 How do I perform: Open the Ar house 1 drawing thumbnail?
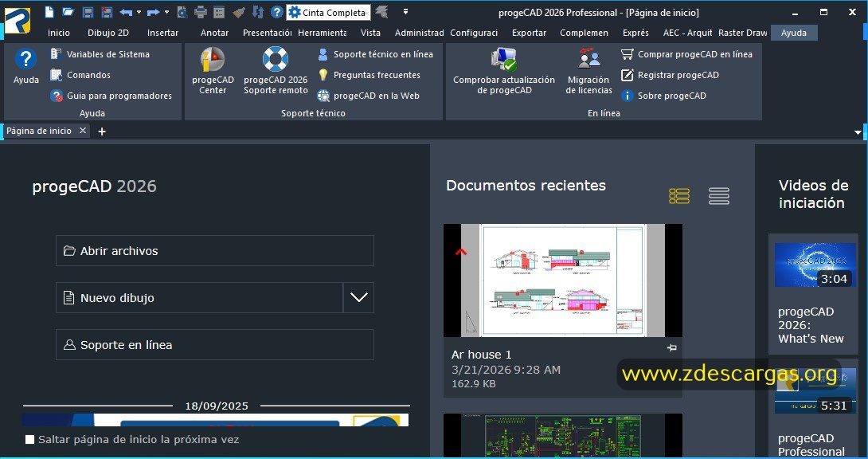(x=563, y=280)
